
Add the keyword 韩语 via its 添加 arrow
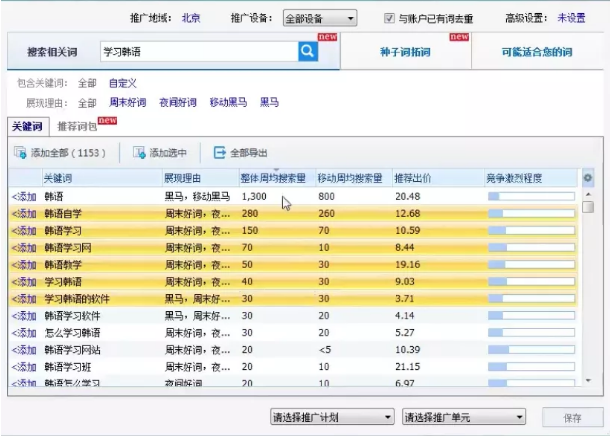(24, 196)
